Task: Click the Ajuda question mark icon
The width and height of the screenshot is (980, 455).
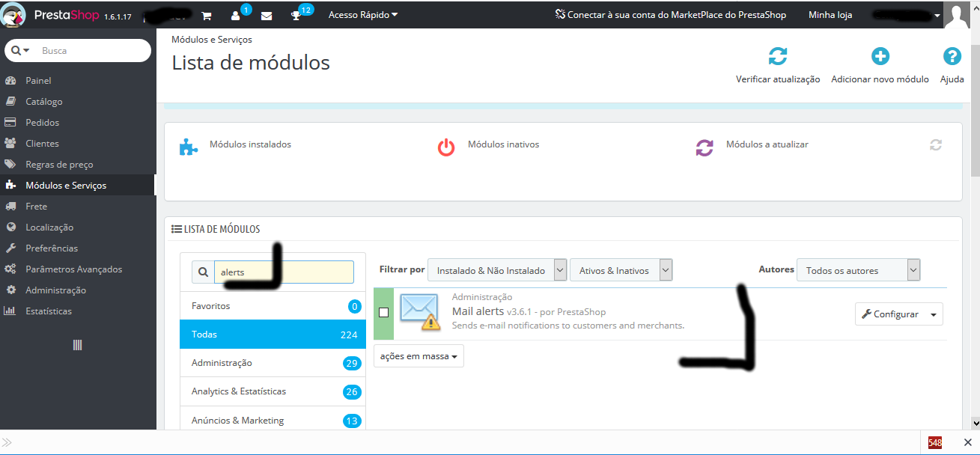Action: tap(952, 56)
